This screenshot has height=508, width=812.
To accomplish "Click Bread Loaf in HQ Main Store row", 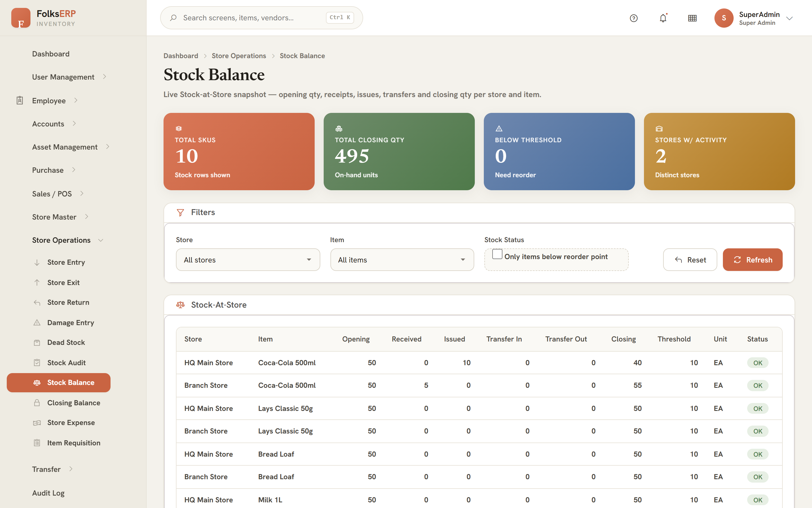I will [x=276, y=454].
